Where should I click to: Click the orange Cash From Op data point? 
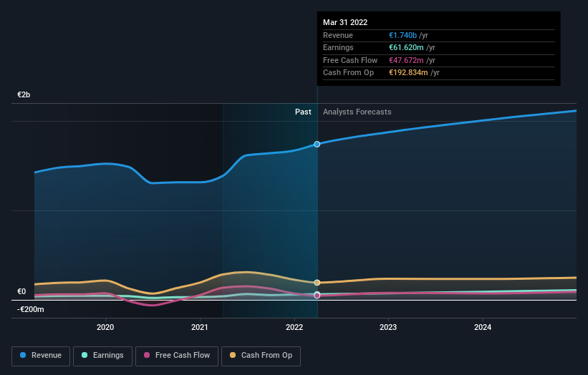(x=317, y=283)
